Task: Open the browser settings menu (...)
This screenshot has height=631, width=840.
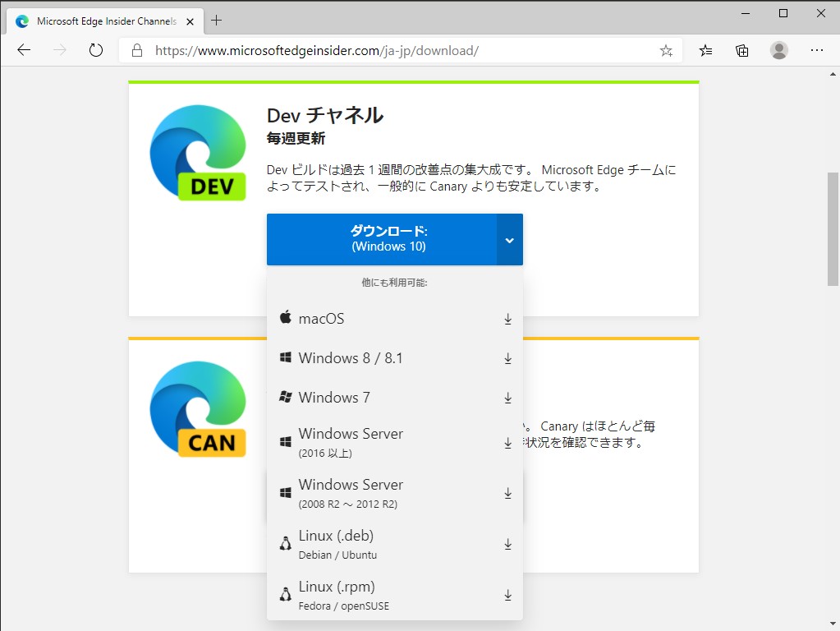Action: click(817, 50)
